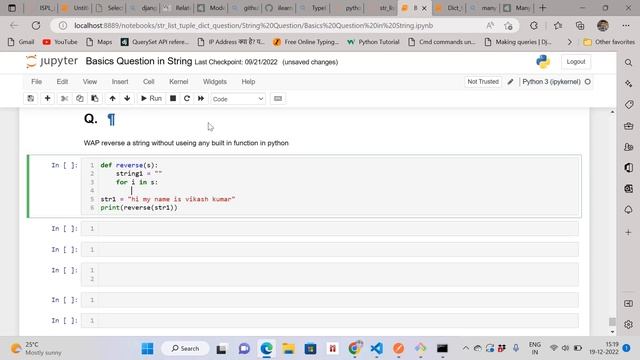Viewport: 640px width, 360px height.
Task: Open the YouTube bookmark
Action: (x=60, y=42)
